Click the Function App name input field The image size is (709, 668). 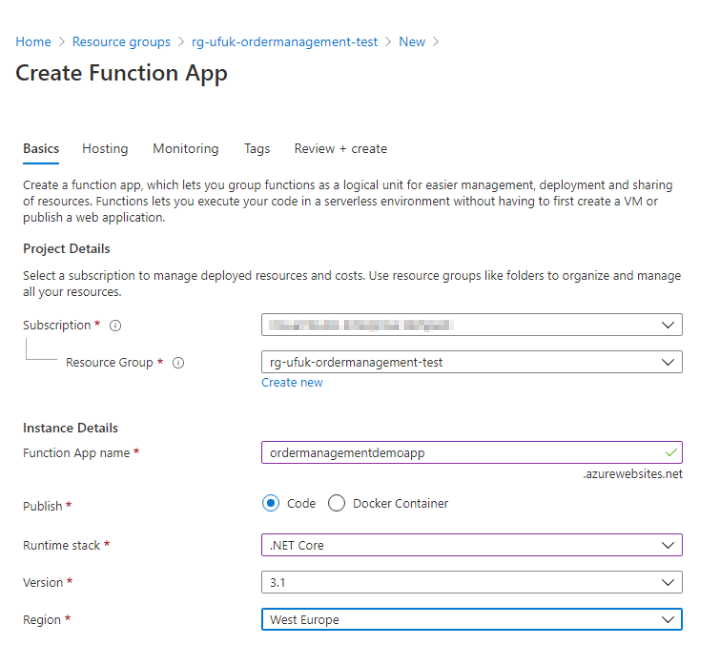point(472,452)
